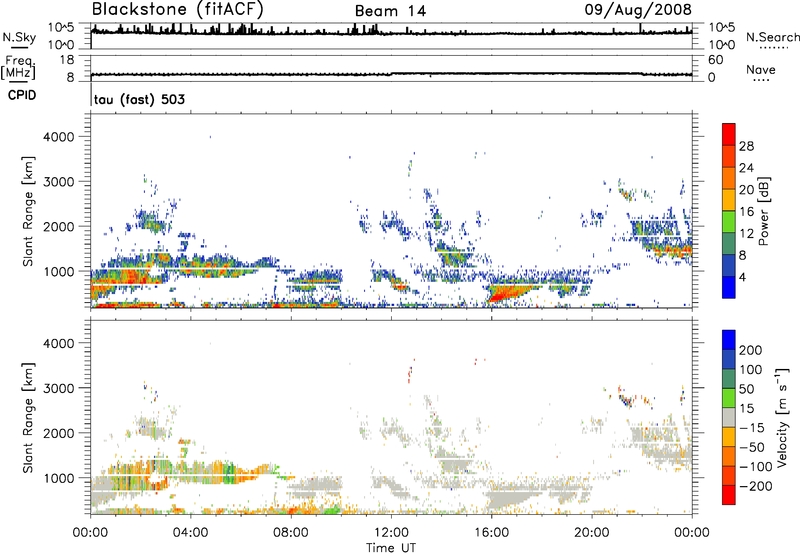Image resolution: width=800 pixels, height=554 pixels.
Task: Click the 60 label on the right Nave axis
Action: (716, 60)
